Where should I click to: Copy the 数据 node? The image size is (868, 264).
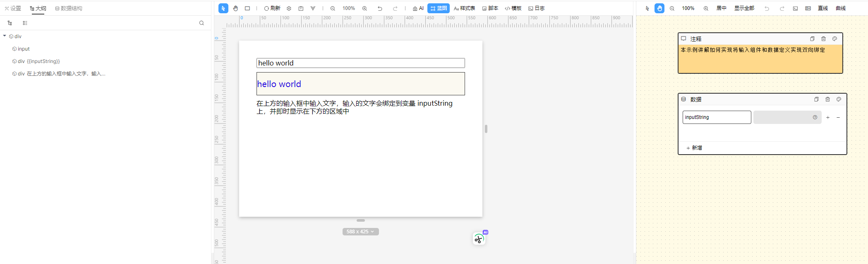point(816,99)
